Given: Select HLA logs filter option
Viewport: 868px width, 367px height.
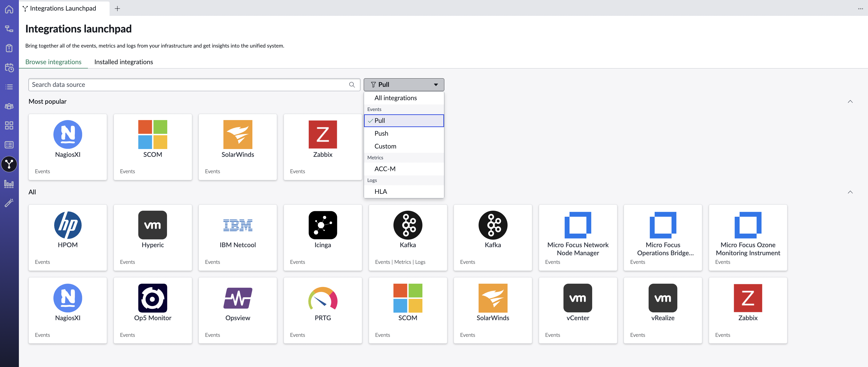Looking at the screenshot, I should click(x=404, y=192).
